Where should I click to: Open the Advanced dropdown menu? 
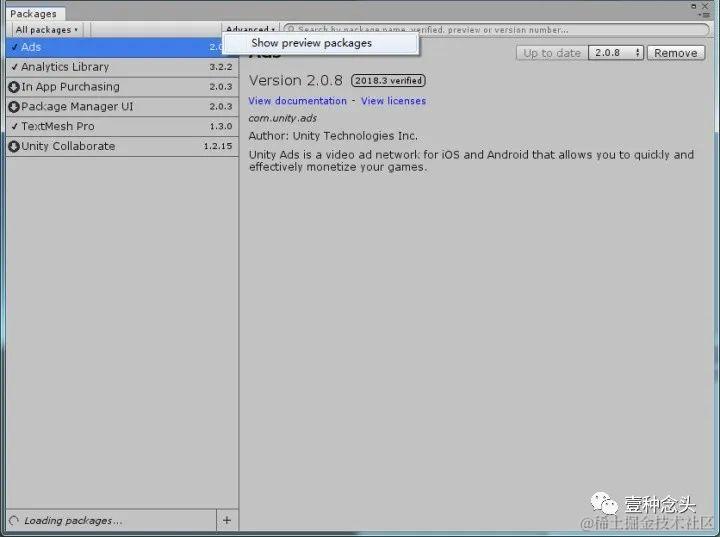pyautogui.click(x=250, y=29)
